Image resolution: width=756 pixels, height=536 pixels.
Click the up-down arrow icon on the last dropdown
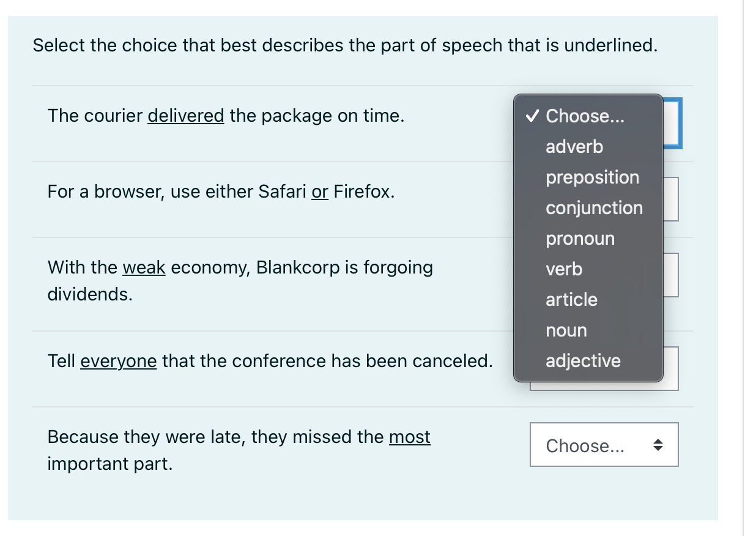pyautogui.click(x=659, y=445)
